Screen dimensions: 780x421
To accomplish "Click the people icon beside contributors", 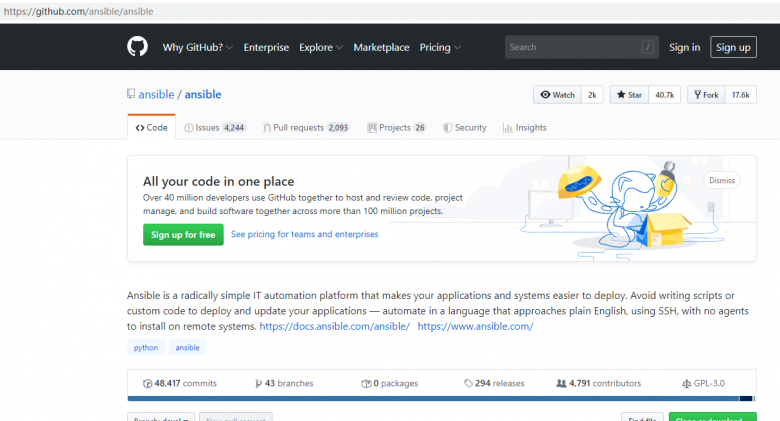I will [x=561, y=384].
